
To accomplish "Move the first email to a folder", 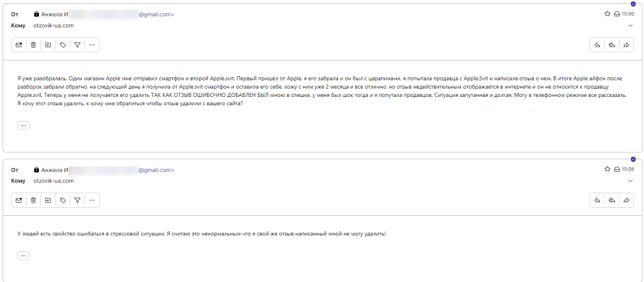I will (48, 45).
